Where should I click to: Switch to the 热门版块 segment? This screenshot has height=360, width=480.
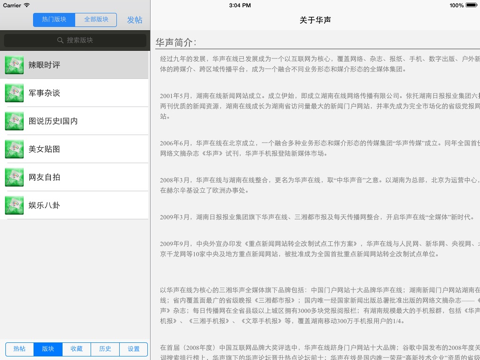(54, 20)
